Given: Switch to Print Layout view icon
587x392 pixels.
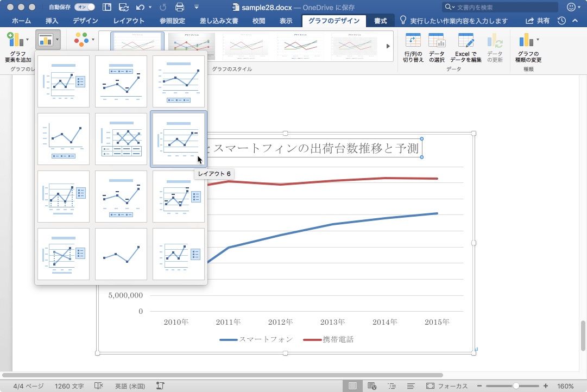Looking at the screenshot, I should (352, 386).
